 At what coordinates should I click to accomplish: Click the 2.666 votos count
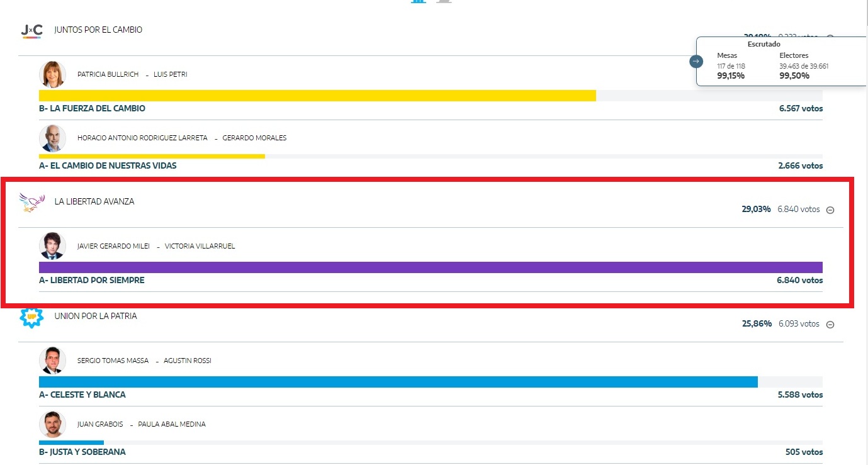point(801,165)
